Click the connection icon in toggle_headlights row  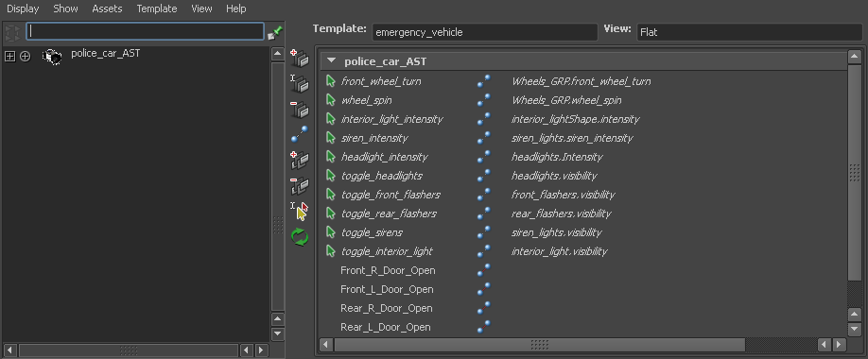pos(483,176)
